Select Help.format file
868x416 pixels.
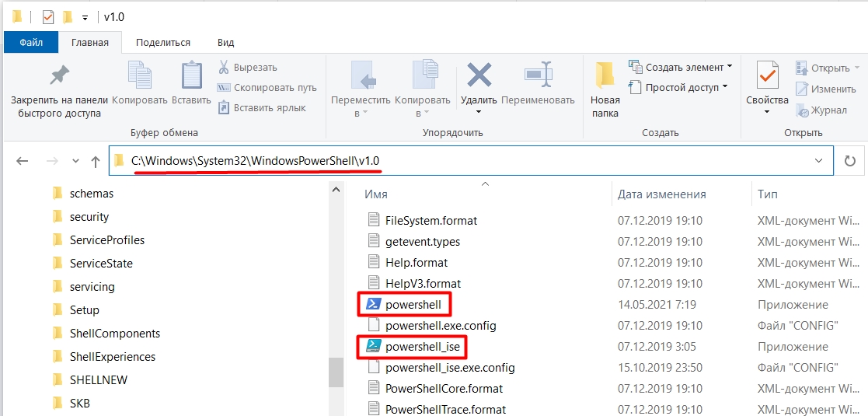(x=407, y=263)
